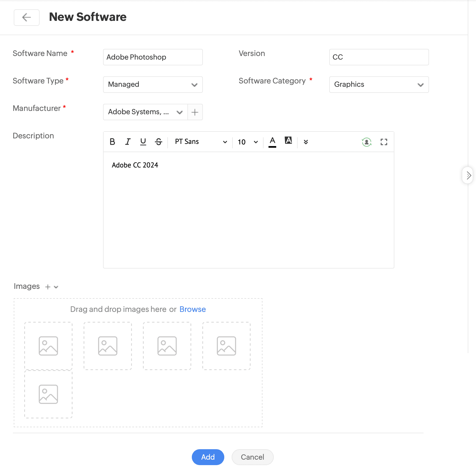Click the Browse link for images
476x475 pixels.
tap(192, 309)
